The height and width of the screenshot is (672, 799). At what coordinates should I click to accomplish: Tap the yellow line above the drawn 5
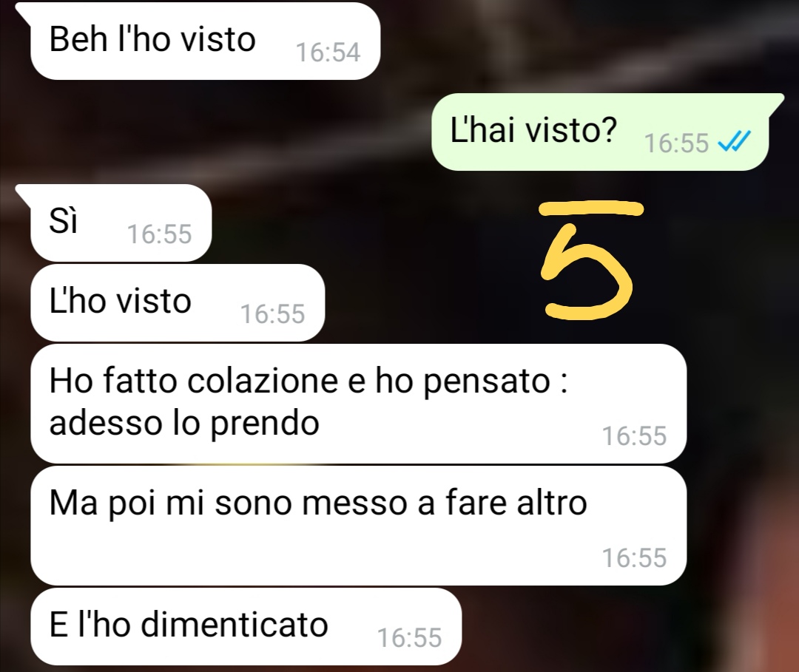592,208
